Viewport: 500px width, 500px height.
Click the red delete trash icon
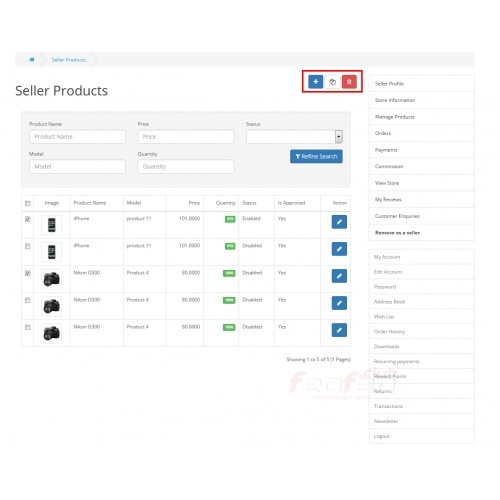coord(349,82)
